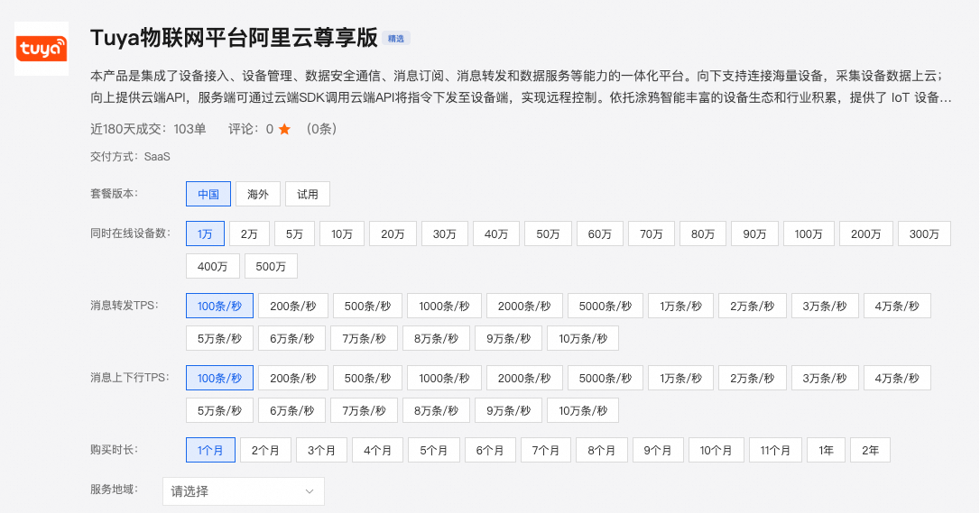Choose 2个月 purchase duration

click(x=265, y=450)
